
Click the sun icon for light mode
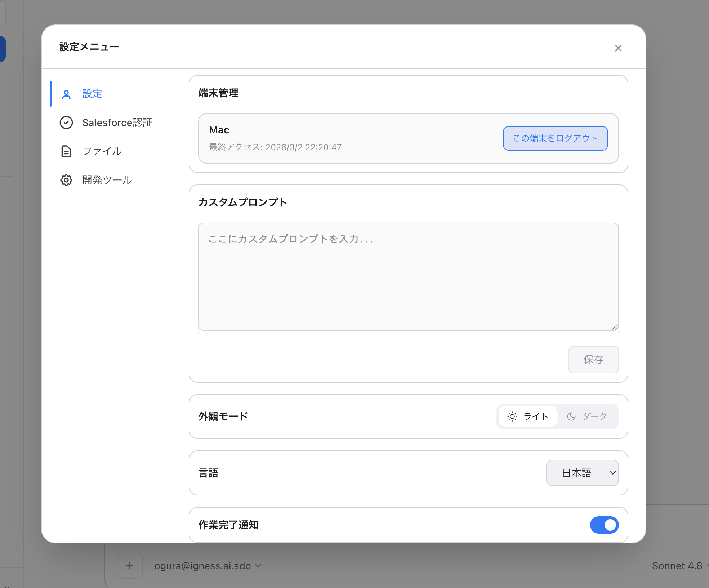coord(512,416)
